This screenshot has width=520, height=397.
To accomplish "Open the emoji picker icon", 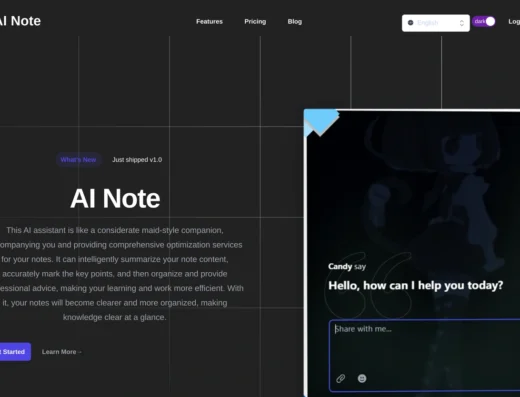I will [362, 378].
